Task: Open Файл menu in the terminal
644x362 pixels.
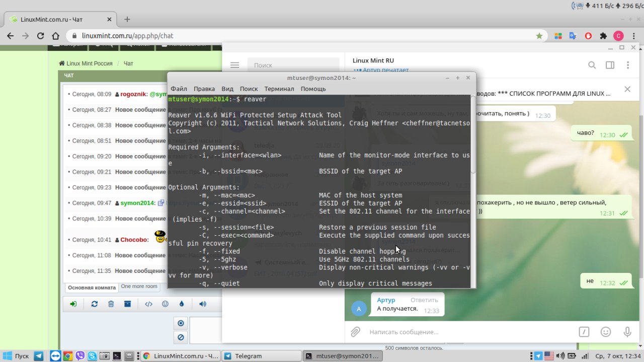Action: (x=179, y=89)
